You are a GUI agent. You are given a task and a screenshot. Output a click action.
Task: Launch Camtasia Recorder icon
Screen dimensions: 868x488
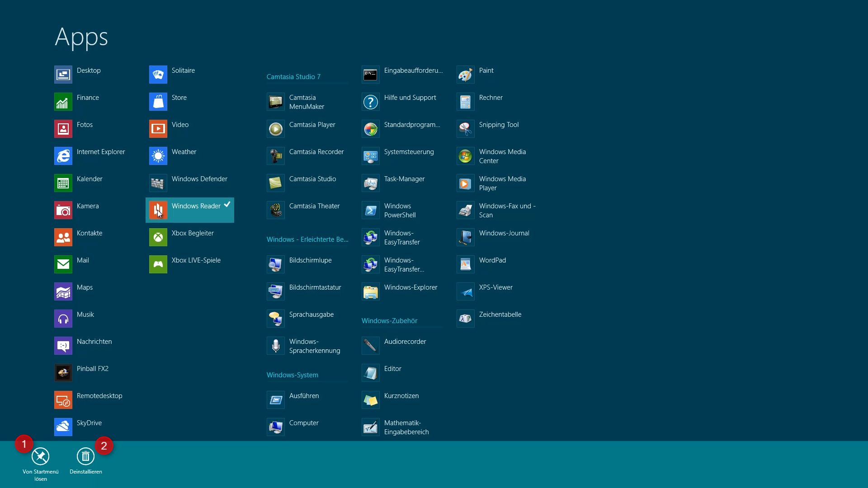click(x=276, y=156)
